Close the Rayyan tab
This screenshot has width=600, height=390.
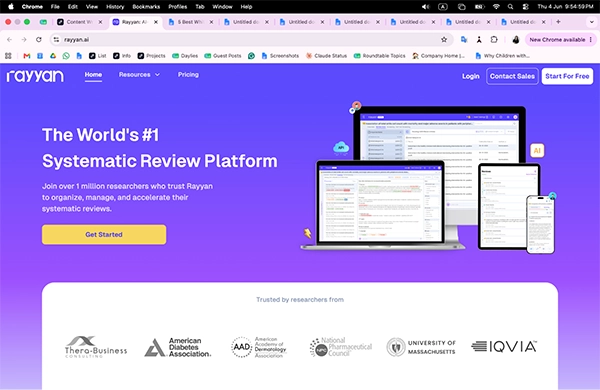click(x=156, y=22)
